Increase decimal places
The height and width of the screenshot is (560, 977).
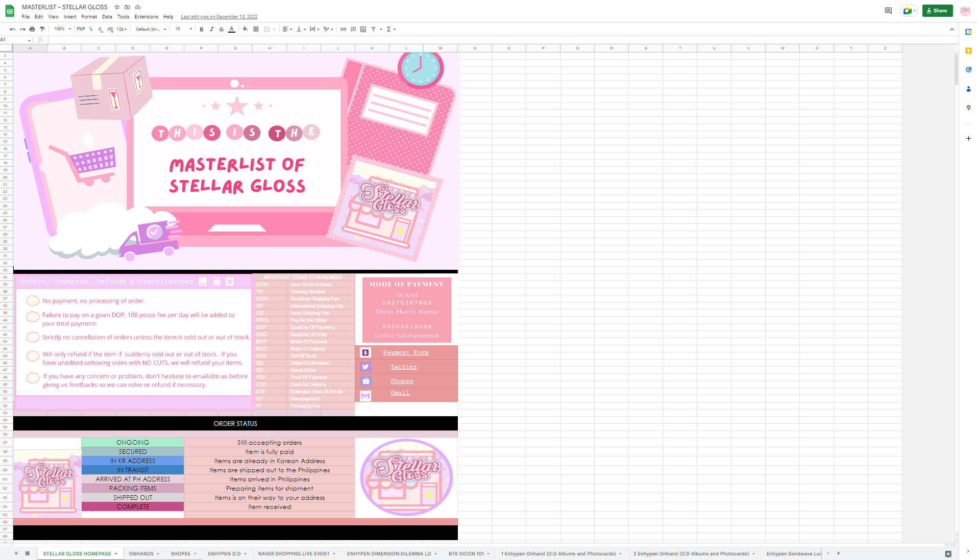tap(110, 29)
